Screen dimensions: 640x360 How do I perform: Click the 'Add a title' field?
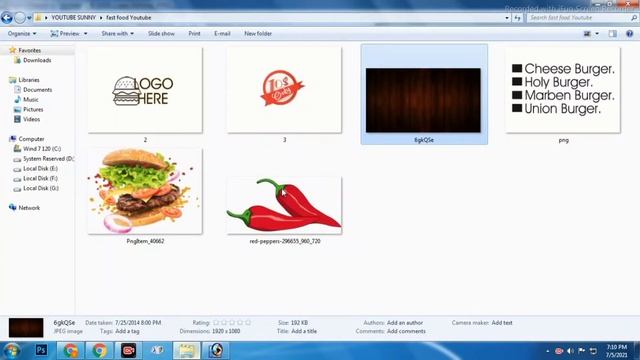[304, 331]
